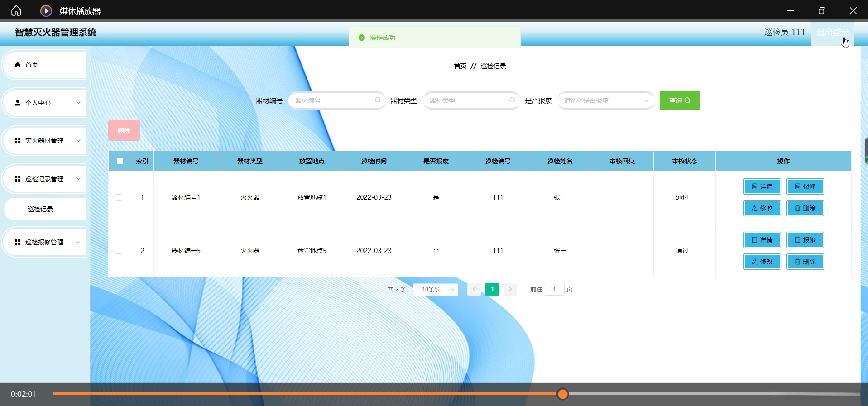Screen dimensions: 868x406
Task: Check the row for 器材编号1
Action: tap(119, 197)
